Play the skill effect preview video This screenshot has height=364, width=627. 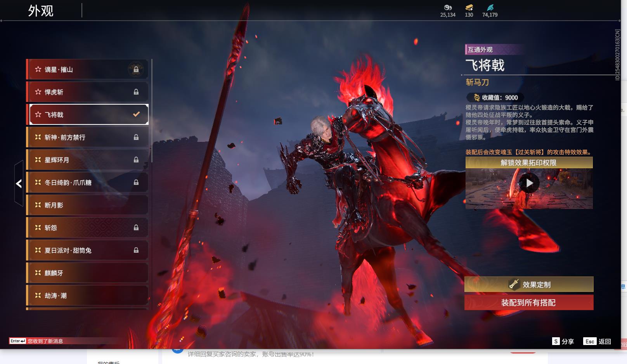(529, 183)
